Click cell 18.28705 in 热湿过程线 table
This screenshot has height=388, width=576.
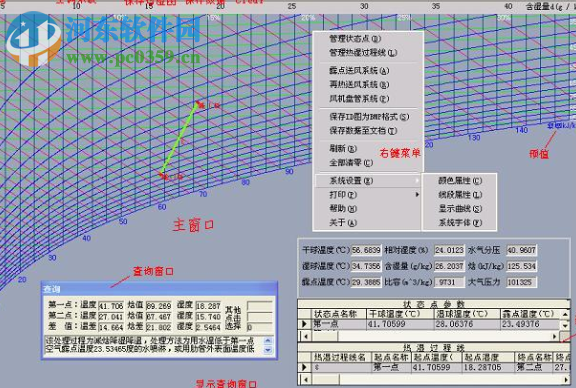488,367
